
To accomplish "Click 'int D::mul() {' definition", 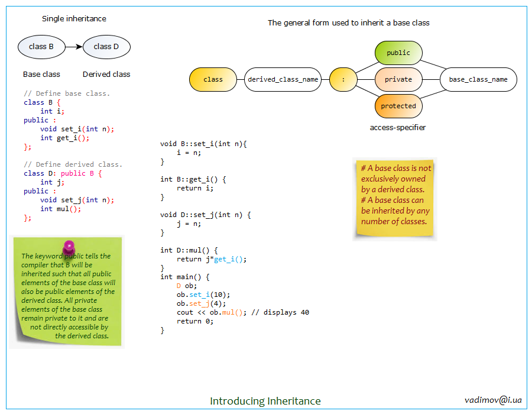I will coord(189,250).
